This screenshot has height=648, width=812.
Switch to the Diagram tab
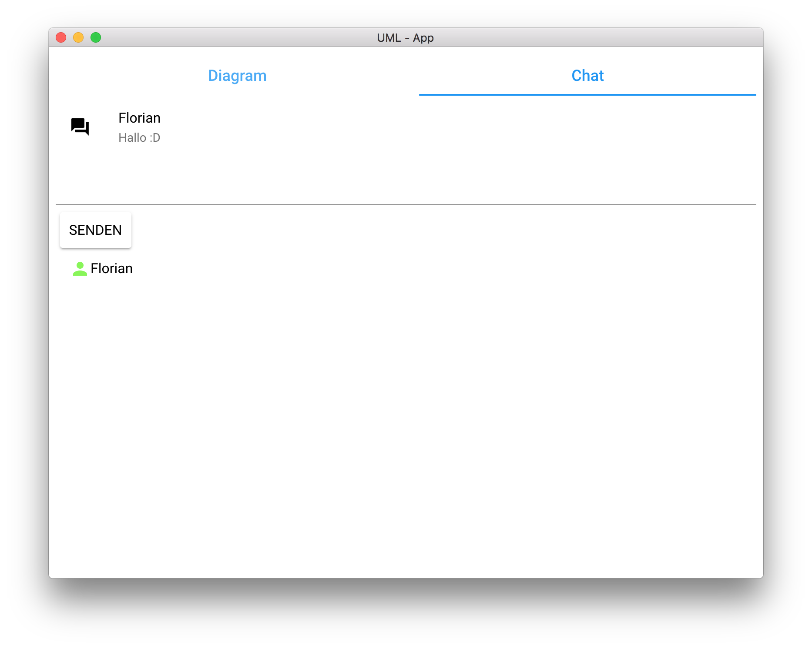[237, 76]
